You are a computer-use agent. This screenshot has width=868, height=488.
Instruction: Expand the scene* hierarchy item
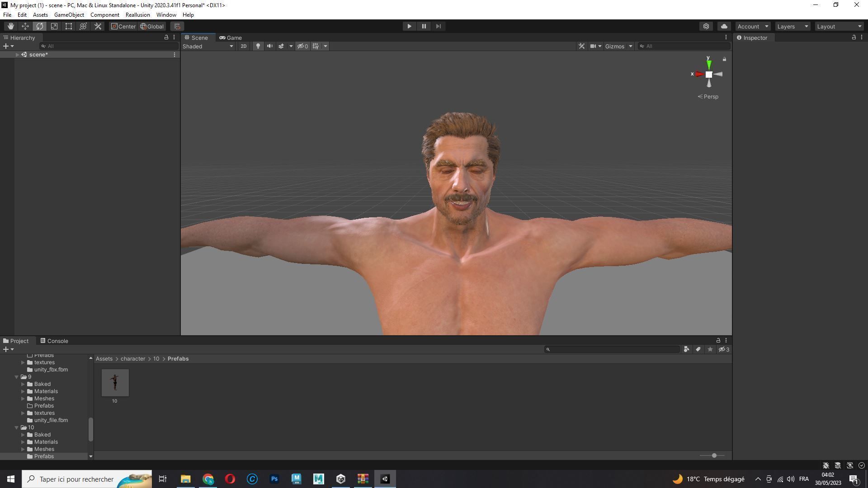click(x=17, y=55)
